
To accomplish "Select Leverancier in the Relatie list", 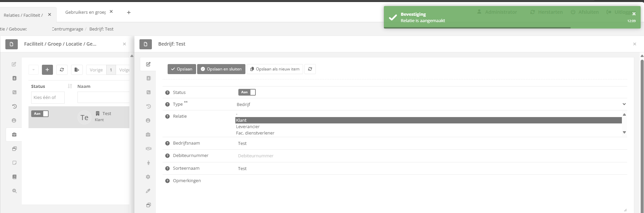I will click(248, 126).
